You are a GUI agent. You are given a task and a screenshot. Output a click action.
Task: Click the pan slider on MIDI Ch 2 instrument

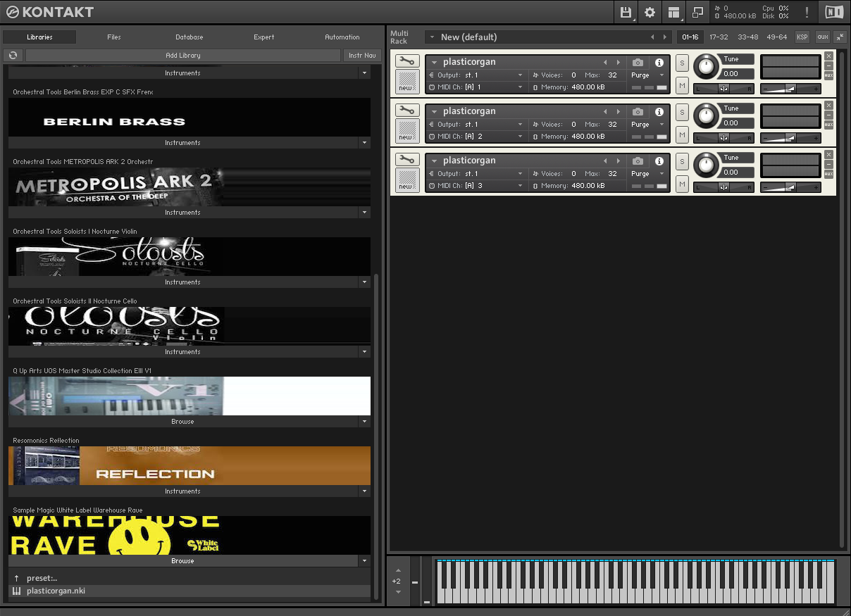tap(723, 138)
